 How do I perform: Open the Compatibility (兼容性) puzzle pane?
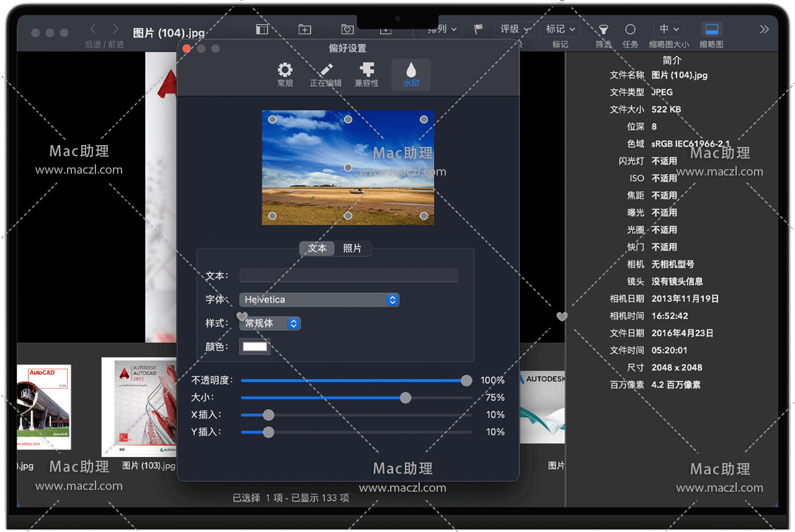coord(366,74)
